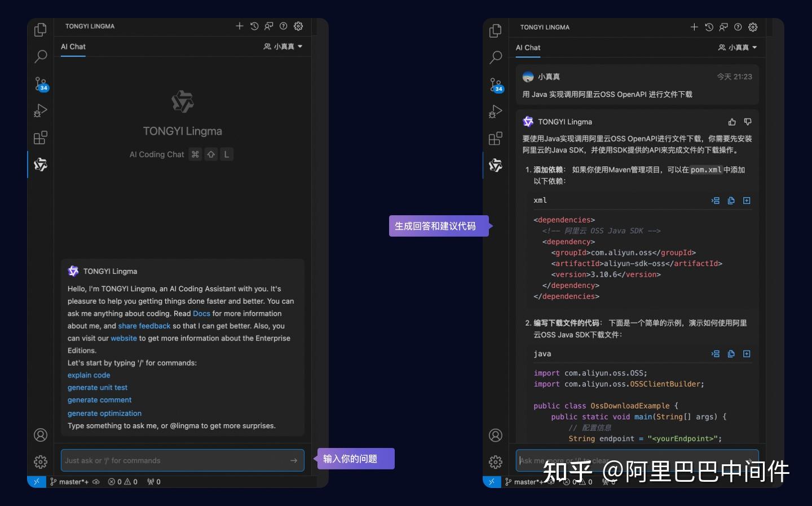The width and height of the screenshot is (812, 506).
Task: Select Tongyi Lingma icon in left activity bar
Action: [x=41, y=165]
